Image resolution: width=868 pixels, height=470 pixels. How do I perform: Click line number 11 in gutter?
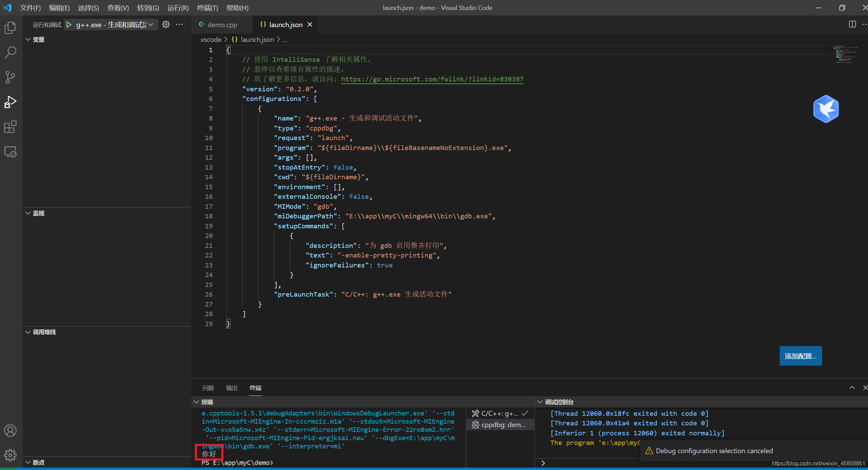click(x=208, y=148)
